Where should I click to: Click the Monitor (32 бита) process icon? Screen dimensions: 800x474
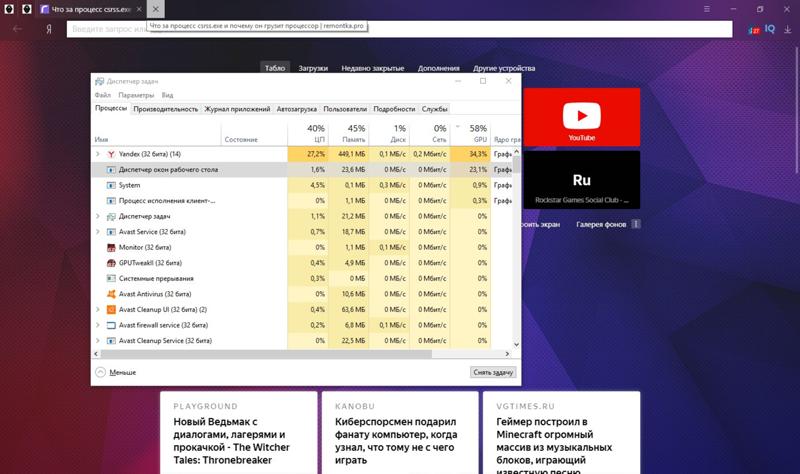point(111,247)
